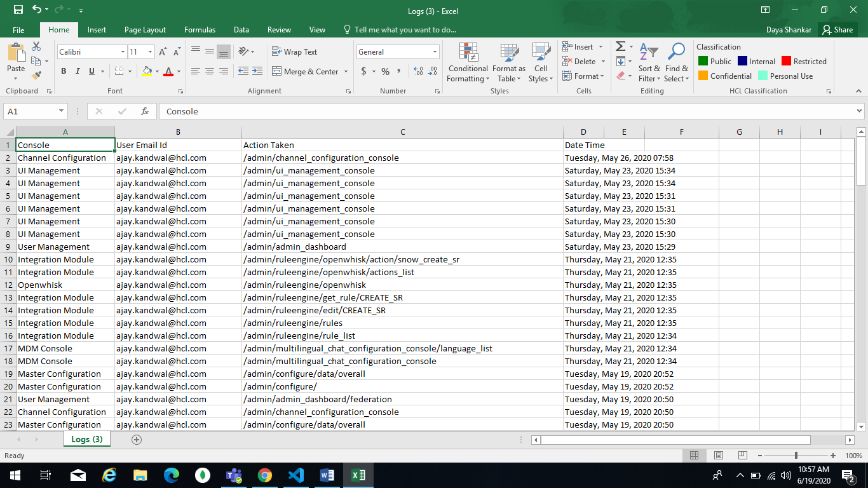Open the Formulas ribbon tab

pyautogui.click(x=200, y=30)
